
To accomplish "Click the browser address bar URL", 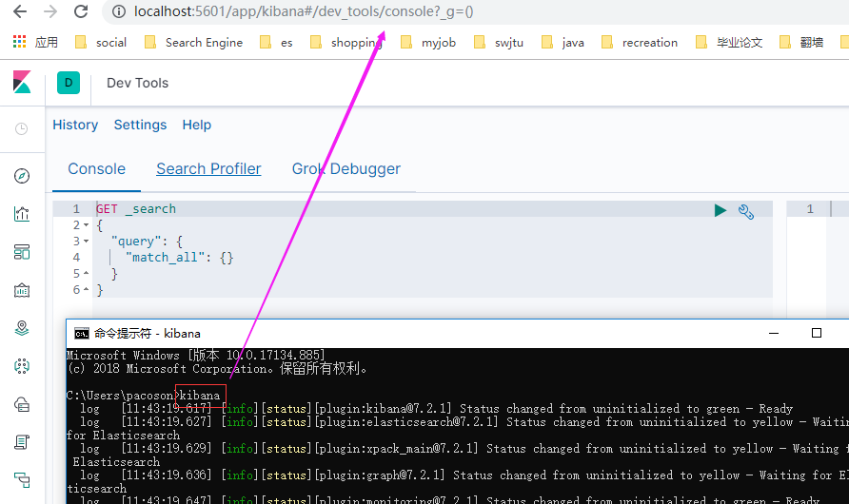I will pos(304,11).
